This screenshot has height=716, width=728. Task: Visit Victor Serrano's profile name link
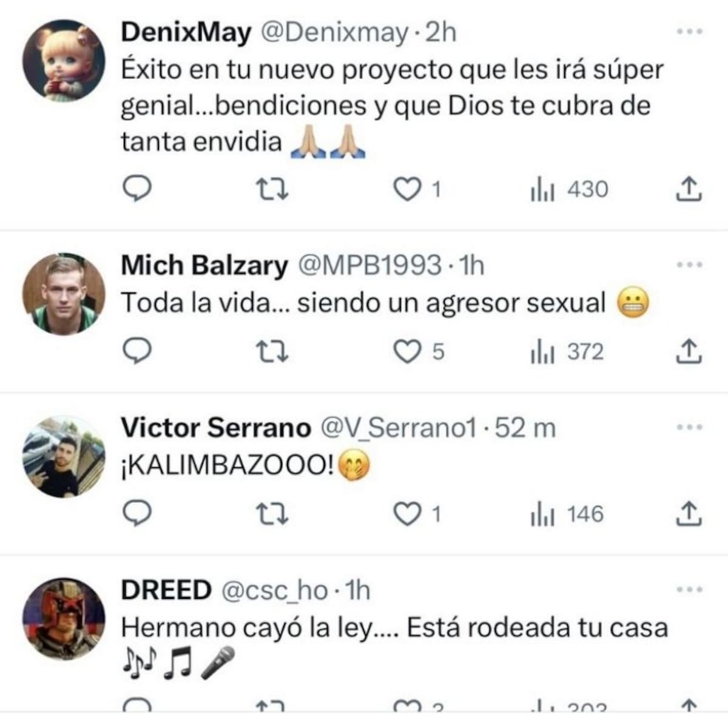[215, 428]
